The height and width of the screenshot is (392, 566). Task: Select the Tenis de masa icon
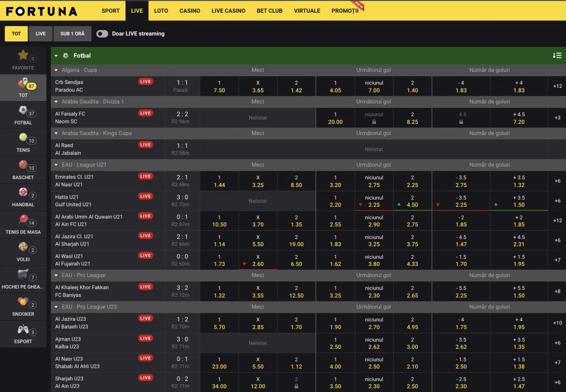point(23,219)
